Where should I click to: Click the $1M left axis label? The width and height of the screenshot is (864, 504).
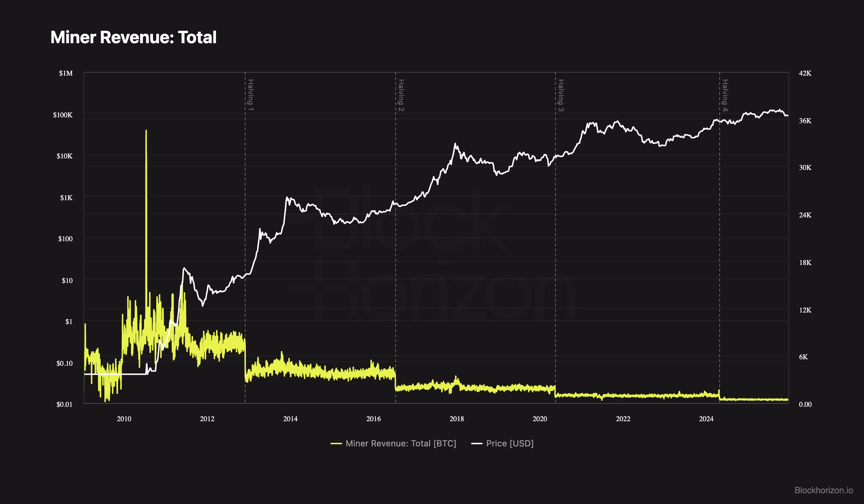pos(66,73)
